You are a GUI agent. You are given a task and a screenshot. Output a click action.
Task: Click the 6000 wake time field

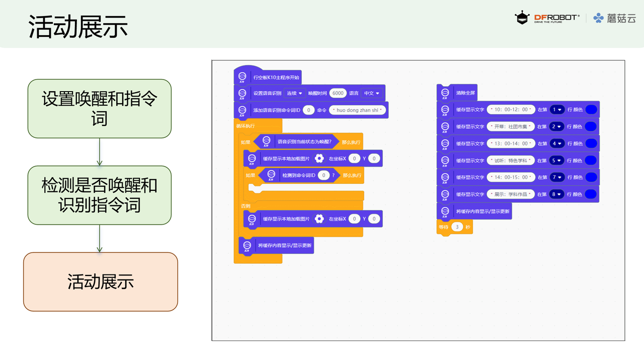338,93
